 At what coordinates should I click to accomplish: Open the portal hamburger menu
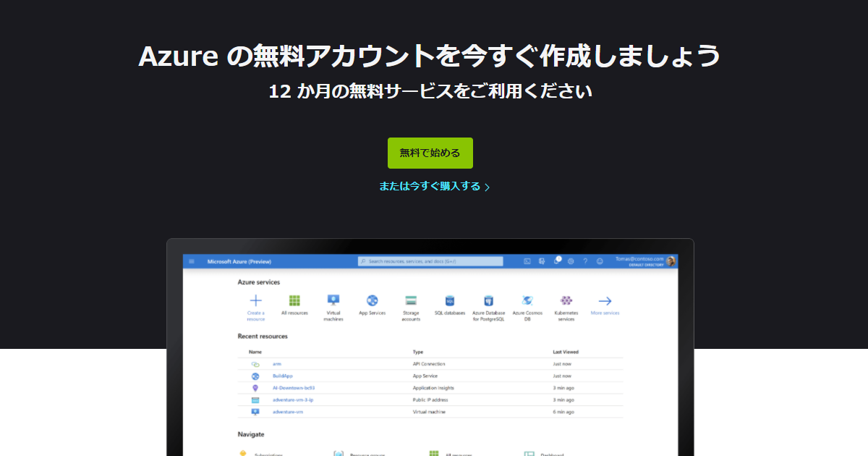tap(191, 261)
